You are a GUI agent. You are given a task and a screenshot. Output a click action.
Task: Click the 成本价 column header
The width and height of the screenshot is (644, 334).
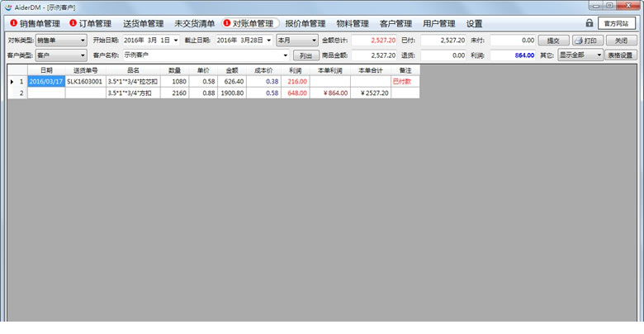(263, 70)
